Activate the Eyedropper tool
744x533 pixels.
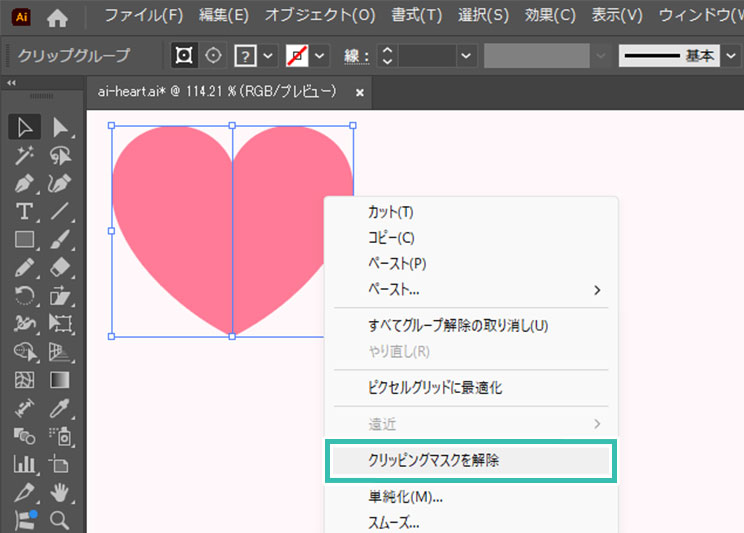(61, 408)
